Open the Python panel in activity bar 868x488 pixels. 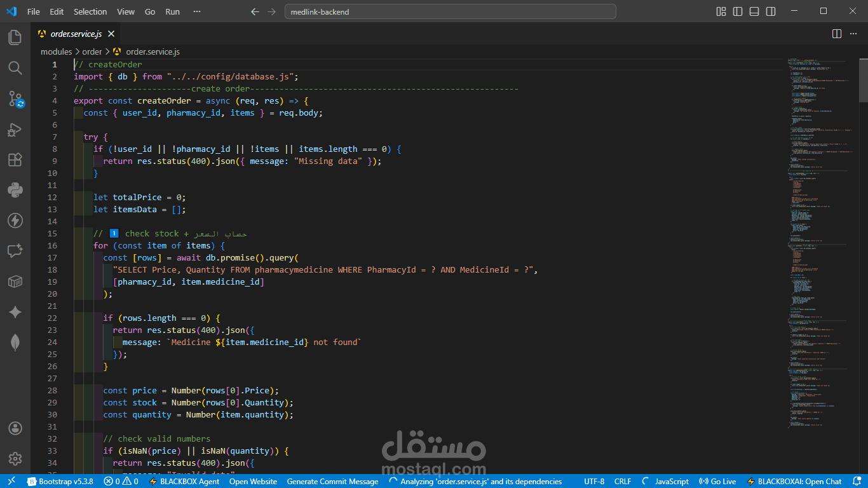[15, 190]
